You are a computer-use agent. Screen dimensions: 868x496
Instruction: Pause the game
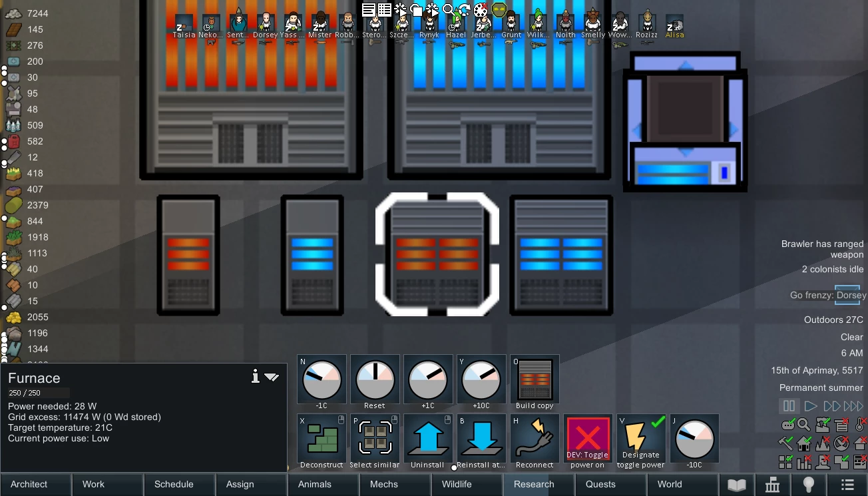point(789,405)
